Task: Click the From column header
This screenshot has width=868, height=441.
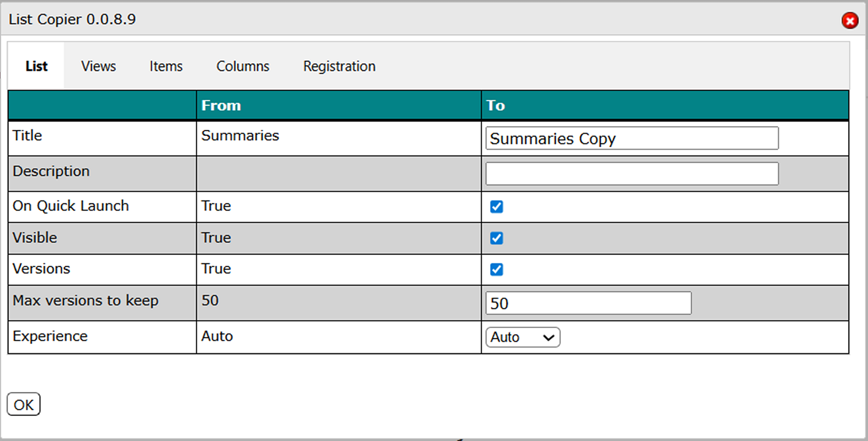Action: (x=221, y=105)
